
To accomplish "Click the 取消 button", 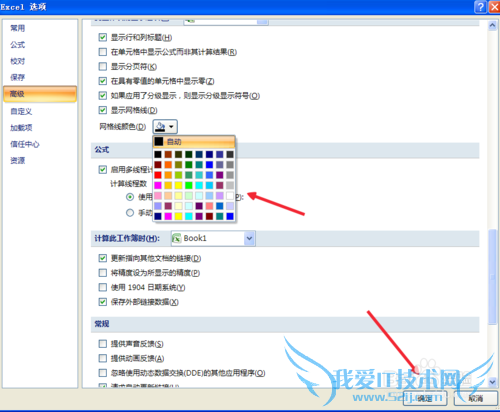I will coord(476,398).
